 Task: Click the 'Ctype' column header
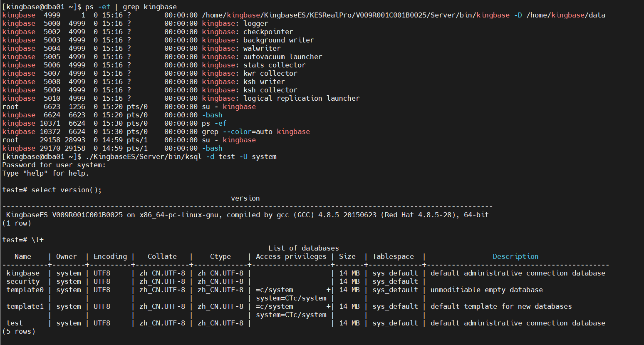point(220,256)
